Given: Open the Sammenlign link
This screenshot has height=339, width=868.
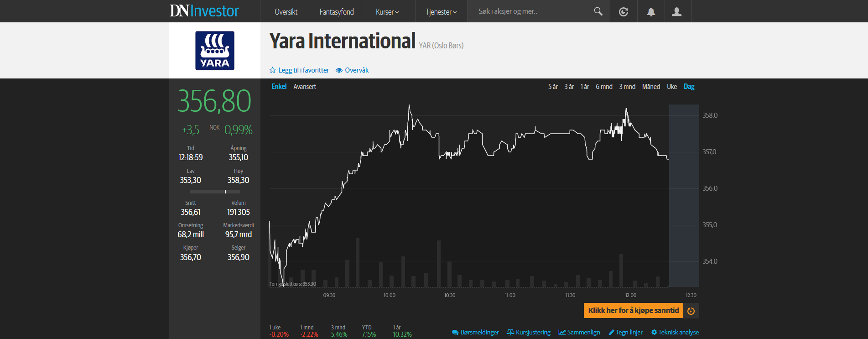Looking at the screenshot, I should 583,332.
